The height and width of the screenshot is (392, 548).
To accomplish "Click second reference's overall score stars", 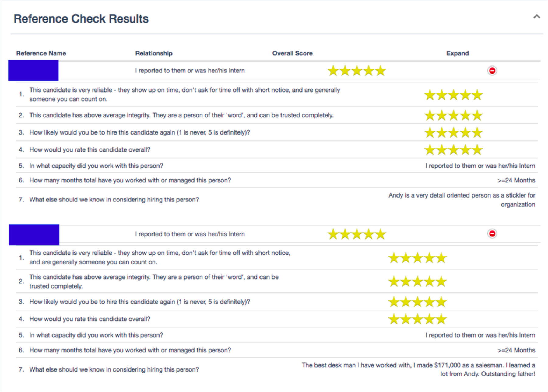I will coord(357,234).
